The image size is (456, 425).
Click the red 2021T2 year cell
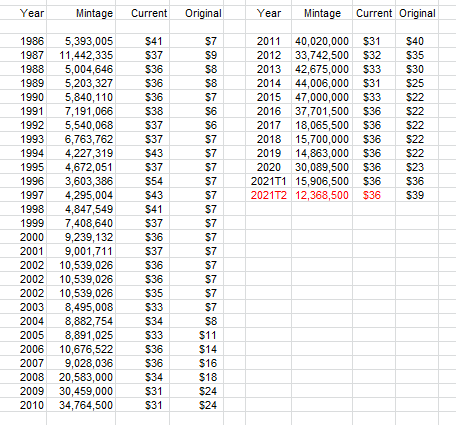pyautogui.click(x=269, y=195)
